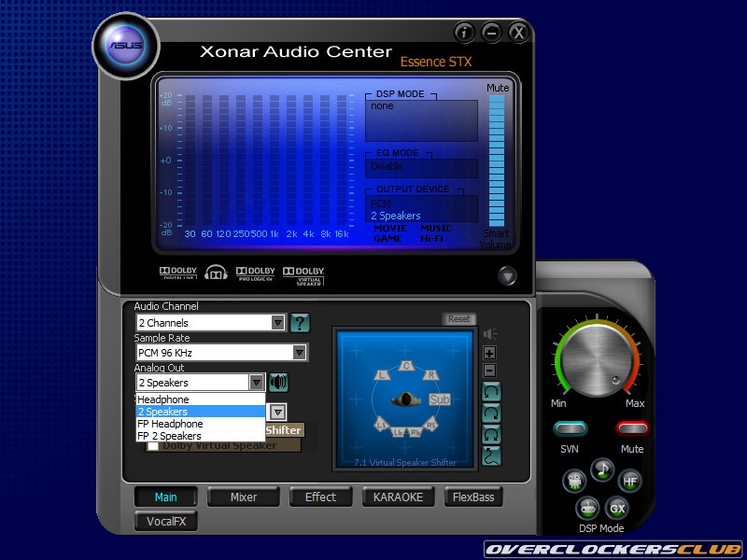Enable HF Hi-Fi DSP mode

pyautogui.click(x=629, y=482)
